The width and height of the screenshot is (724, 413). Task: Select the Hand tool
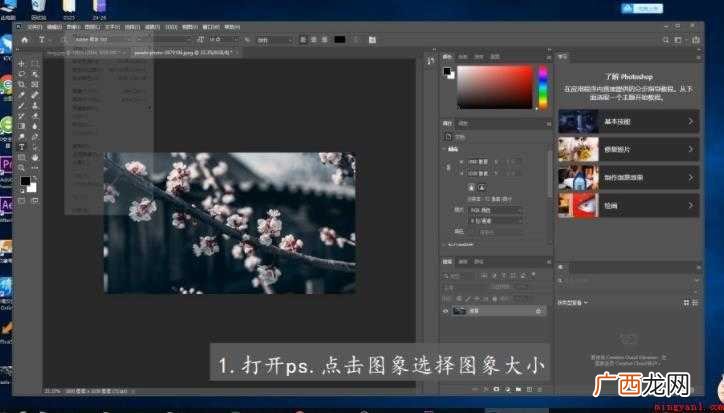pos(35,158)
